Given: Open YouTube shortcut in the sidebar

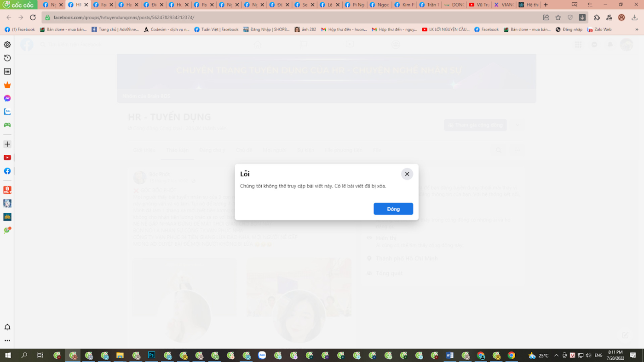Looking at the screenshot, I should tap(7, 158).
